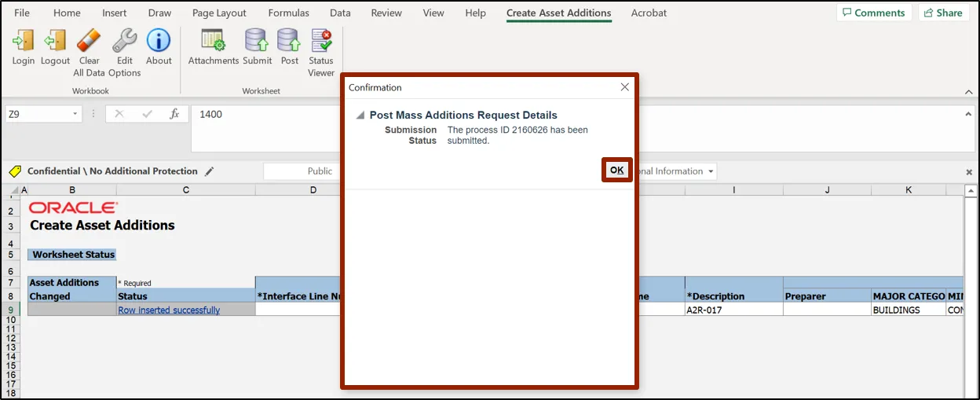This screenshot has width=980, height=400.
Task: Close the sensitivity bar with X
Action: coord(968,171)
